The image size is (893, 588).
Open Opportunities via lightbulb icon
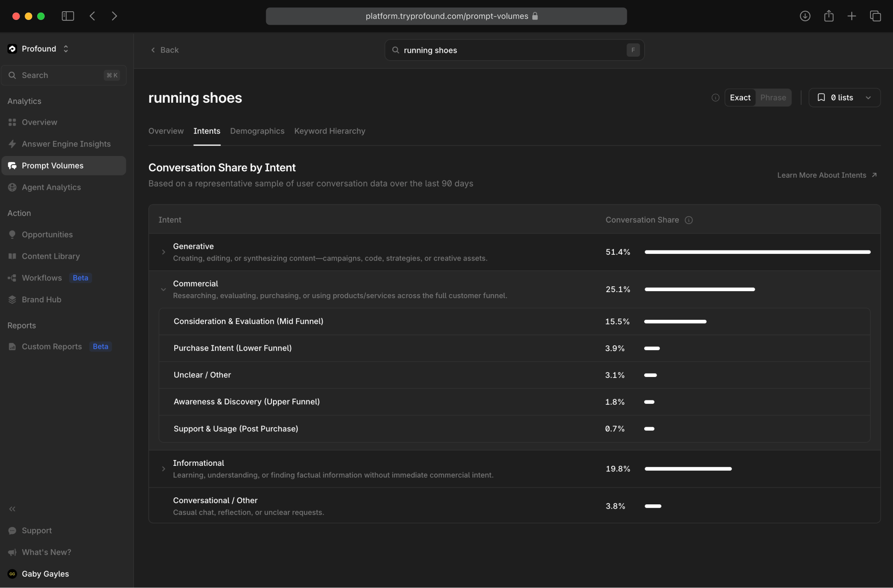[12, 234]
